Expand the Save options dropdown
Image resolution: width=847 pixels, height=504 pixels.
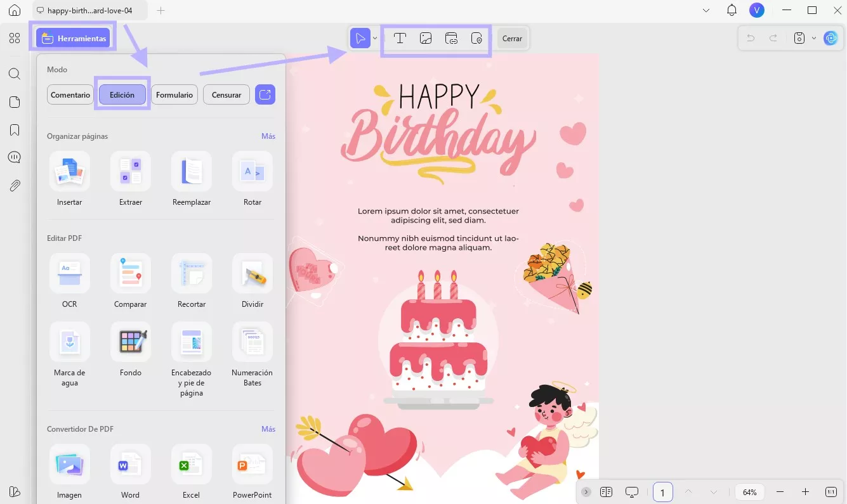(x=814, y=38)
